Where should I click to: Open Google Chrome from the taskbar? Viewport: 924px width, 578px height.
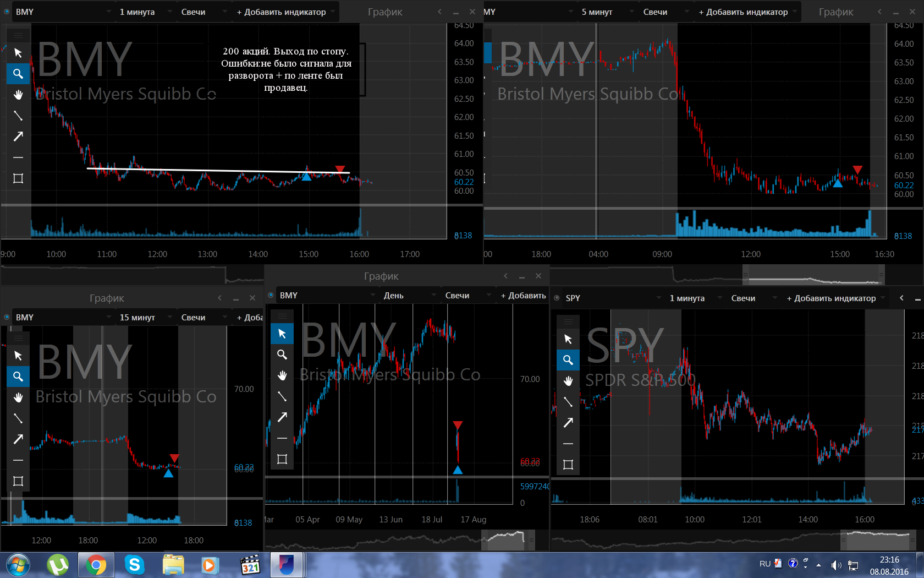pyautogui.click(x=96, y=565)
